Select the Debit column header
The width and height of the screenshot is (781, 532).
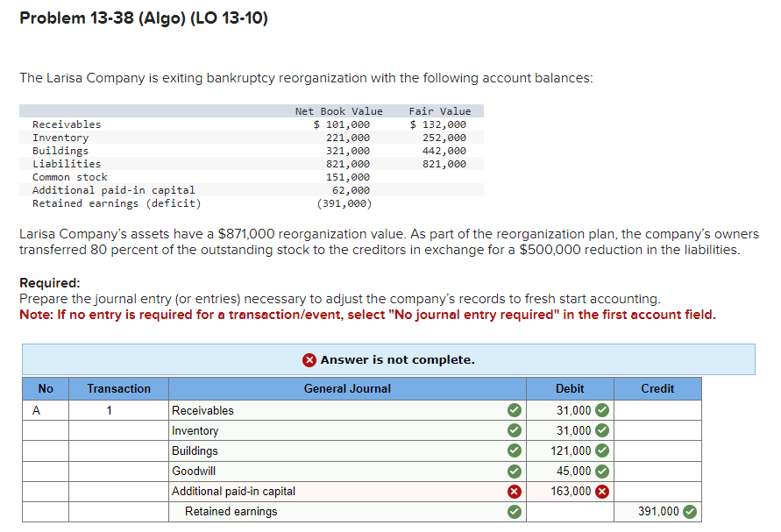click(569, 388)
